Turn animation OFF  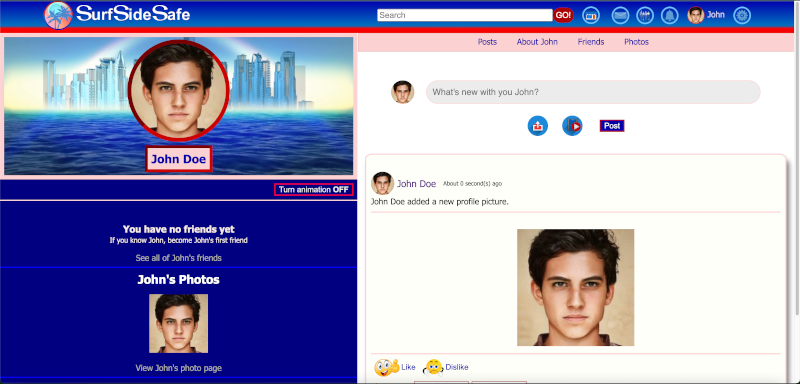pyautogui.click(x=313, y=190)
